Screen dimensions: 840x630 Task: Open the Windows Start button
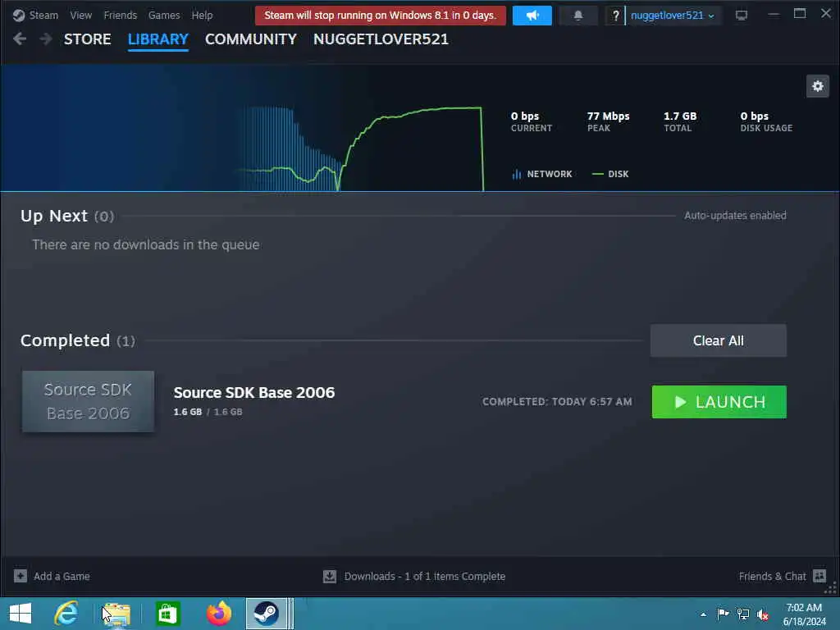point(21,614)
